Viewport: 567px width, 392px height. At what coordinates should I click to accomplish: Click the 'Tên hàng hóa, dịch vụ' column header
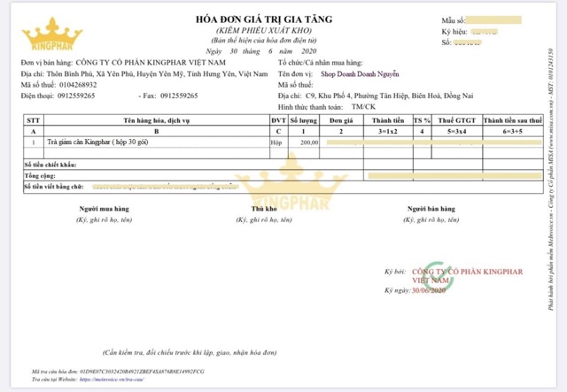156,120
